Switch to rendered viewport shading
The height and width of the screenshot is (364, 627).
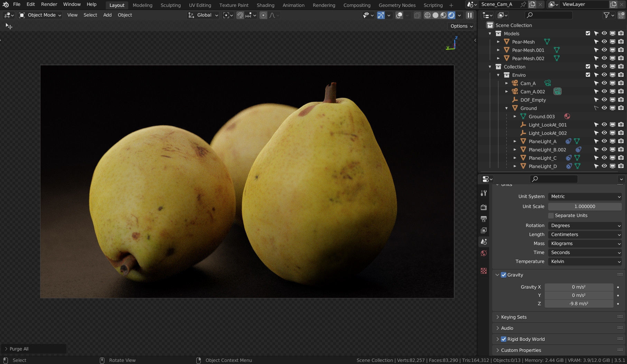(451, 15)
